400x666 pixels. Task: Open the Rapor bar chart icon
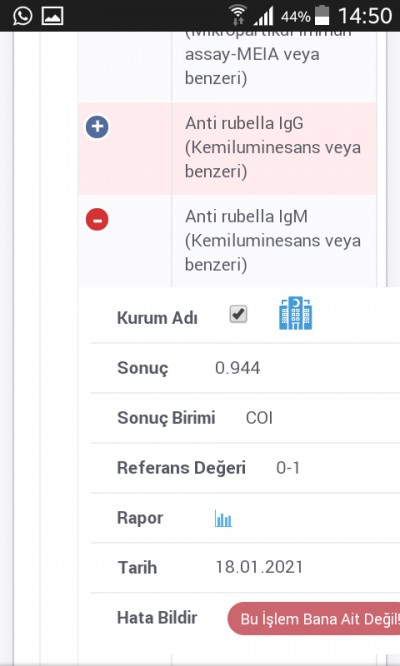[x=223, y=518]
